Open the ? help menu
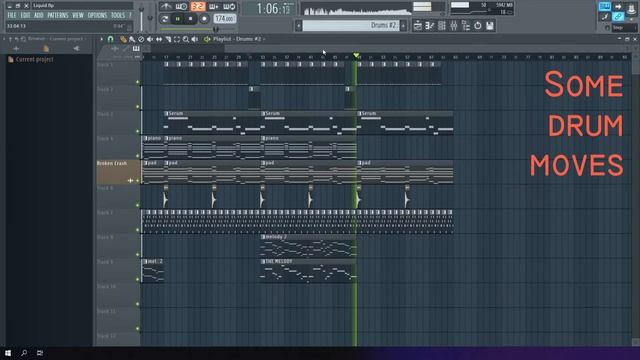The width and height of the screenshot is (640, 360). tap(130, 16)
